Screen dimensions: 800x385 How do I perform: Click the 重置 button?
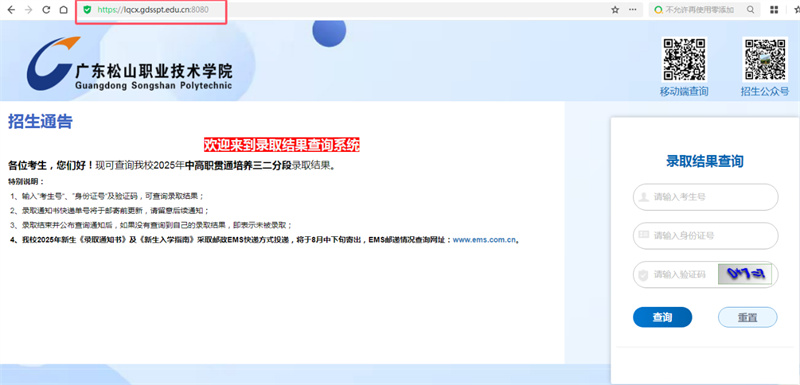pyautogui.click(x=747, y=317)
